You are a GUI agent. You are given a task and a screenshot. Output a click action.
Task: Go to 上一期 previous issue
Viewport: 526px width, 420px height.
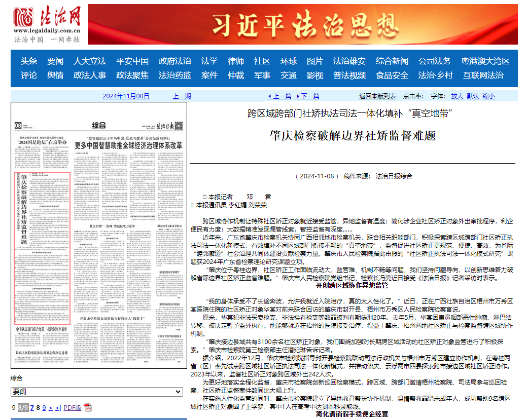[182, 96]
